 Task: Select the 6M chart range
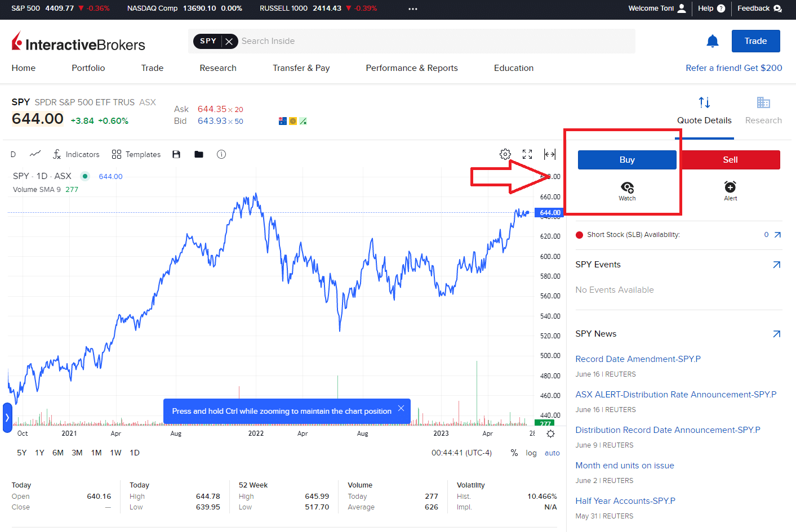pos(58,453)
